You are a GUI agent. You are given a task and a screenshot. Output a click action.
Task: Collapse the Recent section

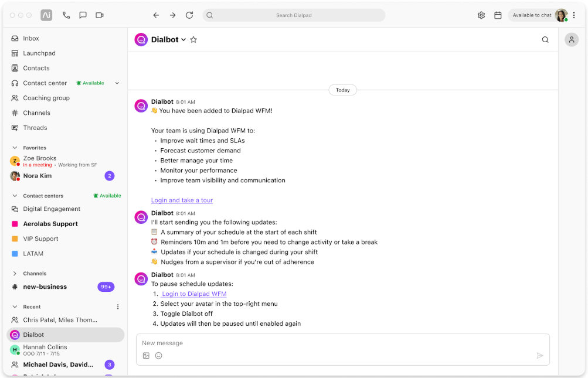click(x=15, y=307)
